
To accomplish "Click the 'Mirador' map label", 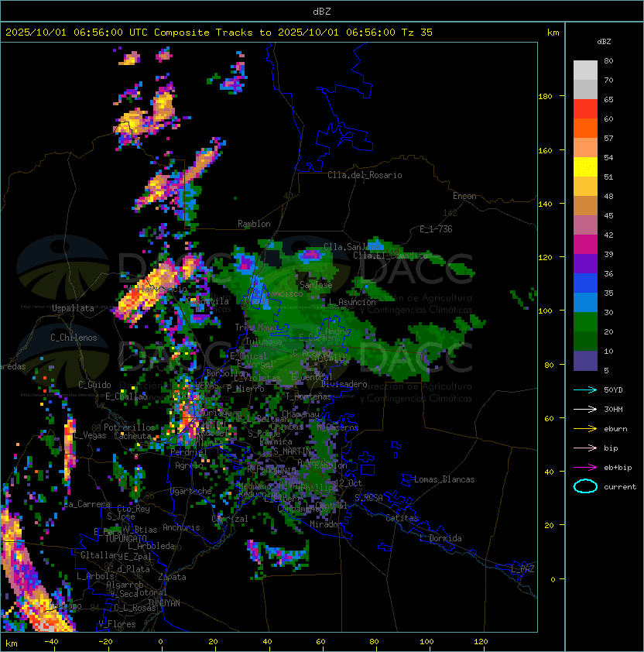I will [327, 524].
